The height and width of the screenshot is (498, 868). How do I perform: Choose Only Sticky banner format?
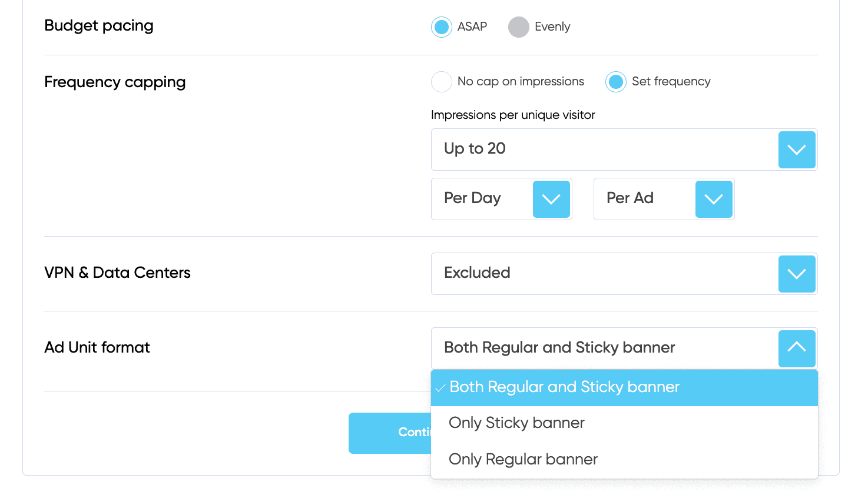pyautogui.click(x=516, y=423)
